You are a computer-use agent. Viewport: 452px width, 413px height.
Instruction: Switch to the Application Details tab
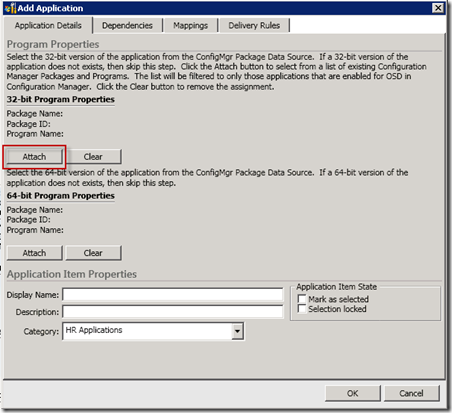[48, 26]
